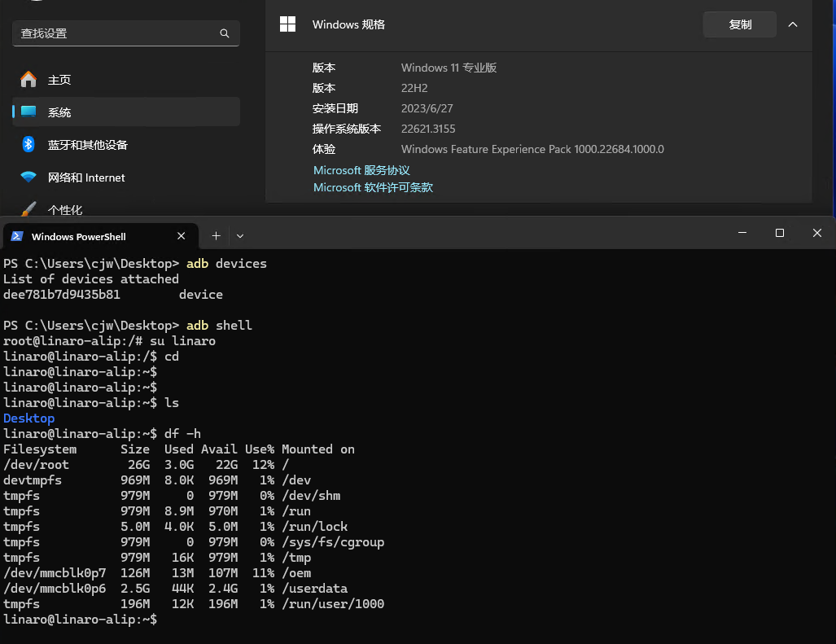Click OS build number 22621.3155
The image size is (836, 644).
428,129
